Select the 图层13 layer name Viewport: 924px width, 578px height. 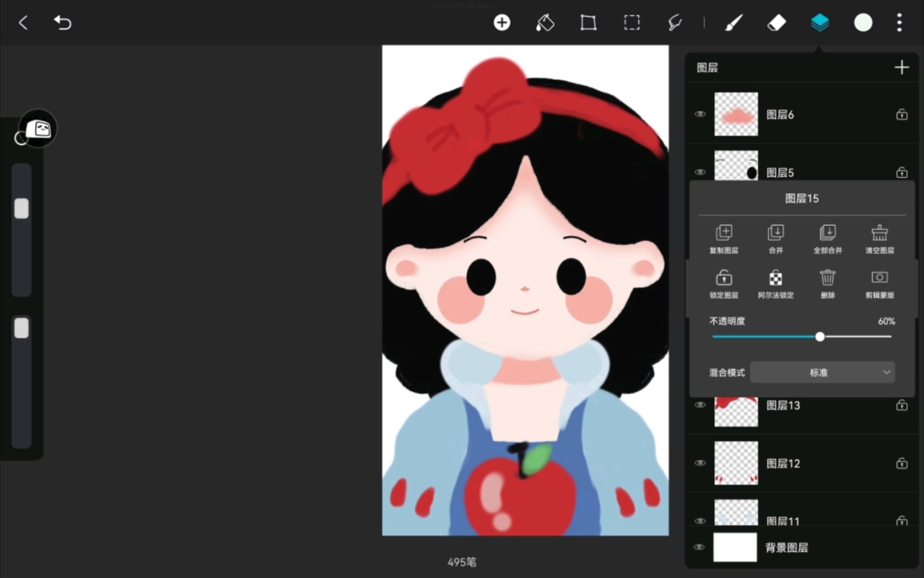tap(783, 405)
